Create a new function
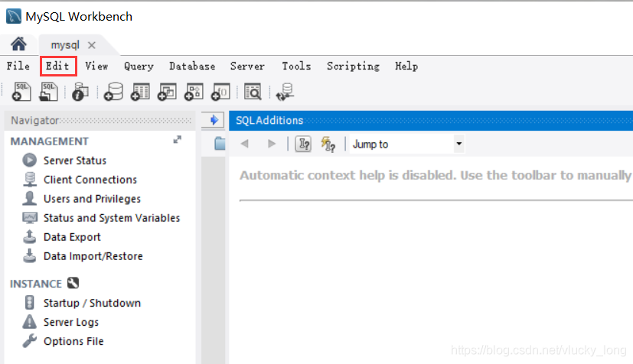633x364 pixels. click(x=220, y=92)
